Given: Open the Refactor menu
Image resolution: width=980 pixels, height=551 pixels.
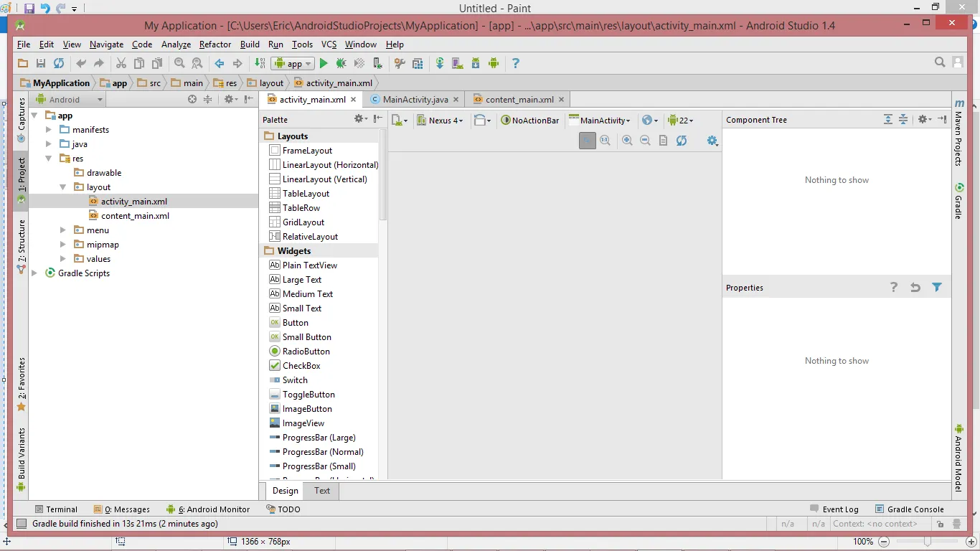Looking at the screenshot, I should [x=215, y=44].
